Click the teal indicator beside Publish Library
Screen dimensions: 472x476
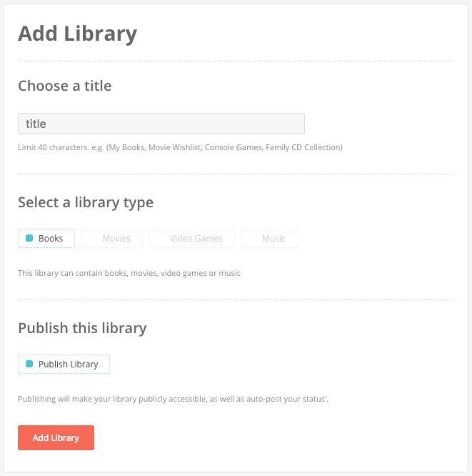[29, 365]
